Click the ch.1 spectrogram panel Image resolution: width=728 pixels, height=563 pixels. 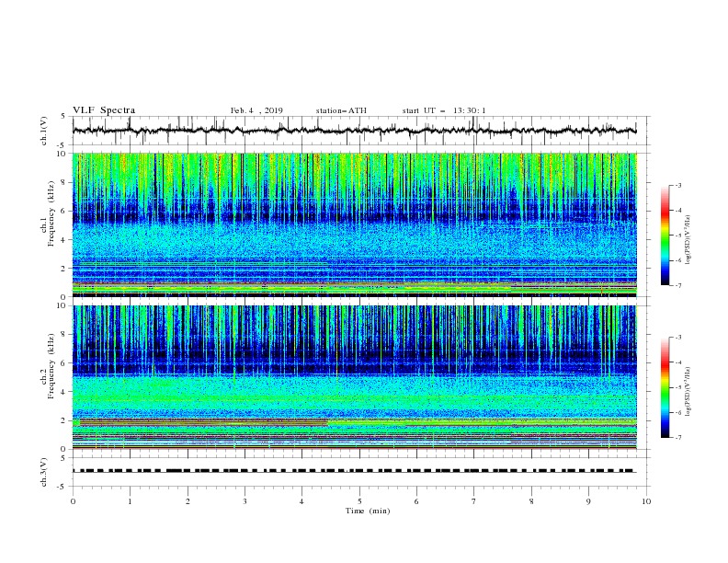coord(355,224)
